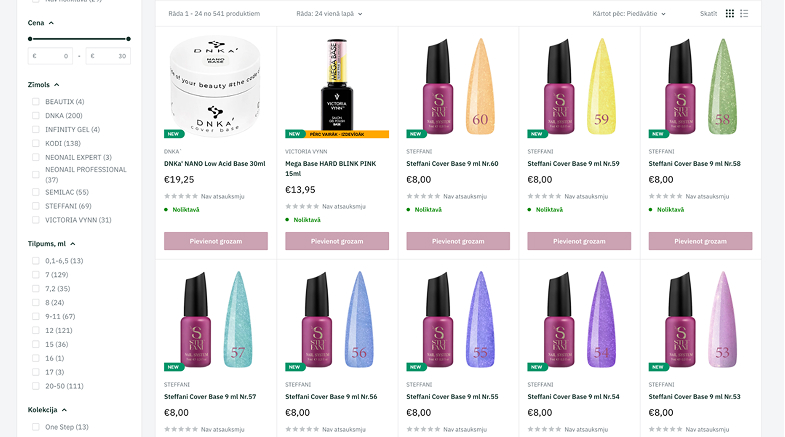
Task: Click rating stars for Cover Base Nr.57
Action: (x=180, y=428)
